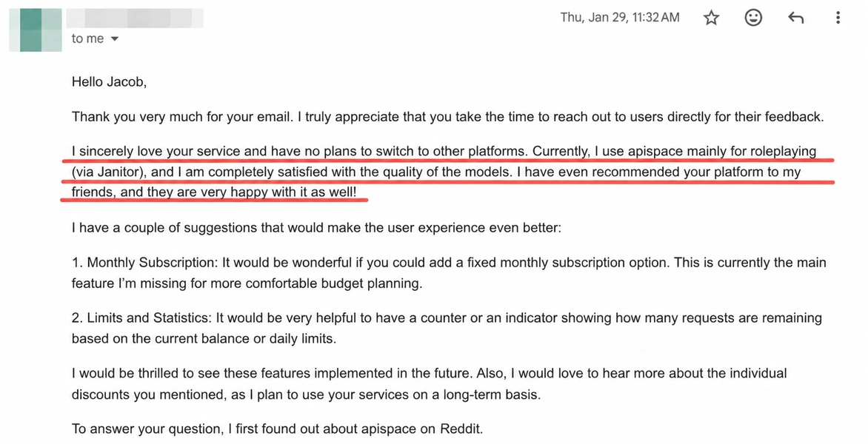The width and height of the screenshot is (868, 444).
Task: Click the Thu, Jan 29 timestamp
Action: pos(619,18)
